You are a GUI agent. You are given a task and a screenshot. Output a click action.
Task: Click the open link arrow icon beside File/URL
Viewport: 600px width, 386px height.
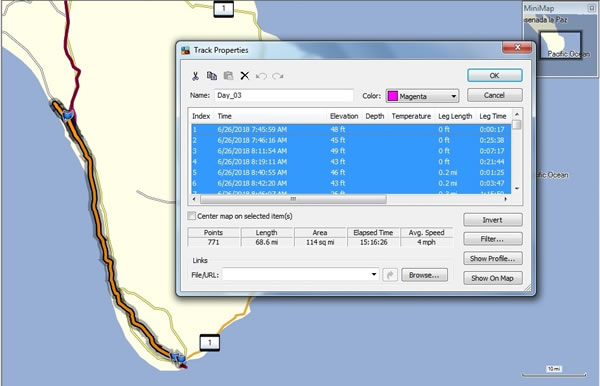pyautogui.click(x=390, y=275)
